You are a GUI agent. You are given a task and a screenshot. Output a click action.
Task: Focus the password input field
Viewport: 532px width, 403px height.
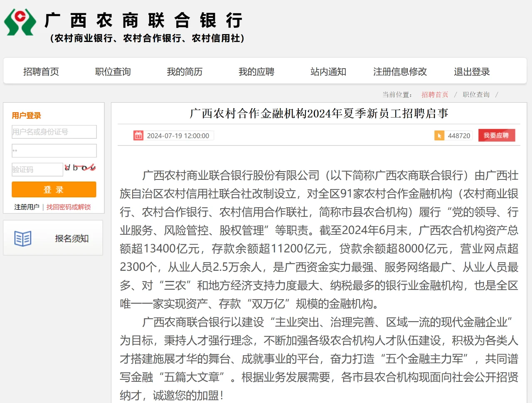coord(54,150)
